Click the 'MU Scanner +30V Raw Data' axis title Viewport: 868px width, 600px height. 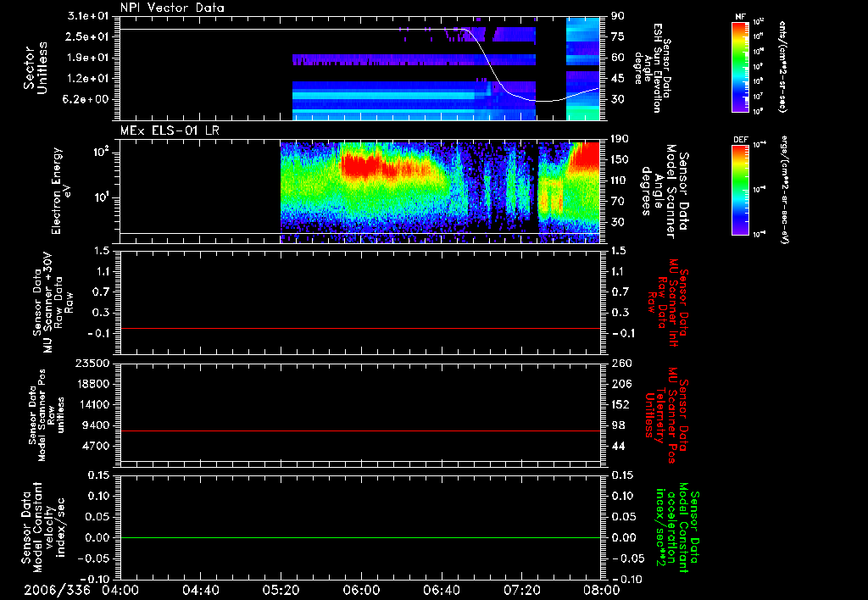click(x=52, y=303)
